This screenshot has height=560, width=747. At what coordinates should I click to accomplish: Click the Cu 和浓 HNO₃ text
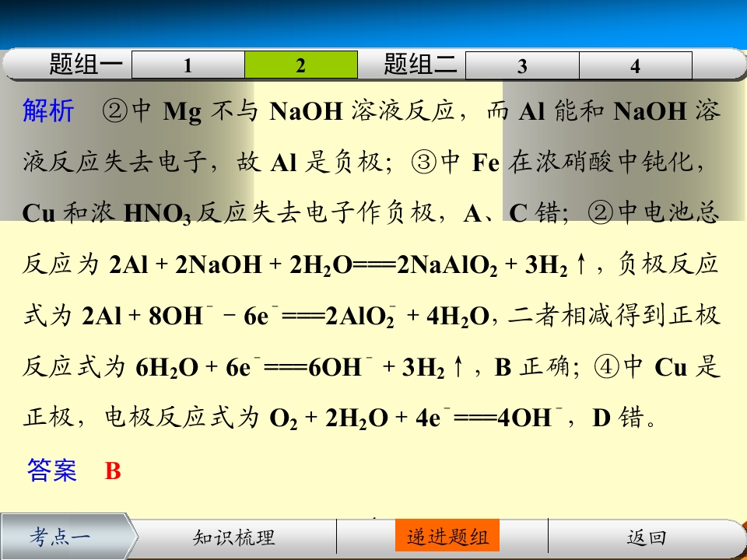click(107, 213)
